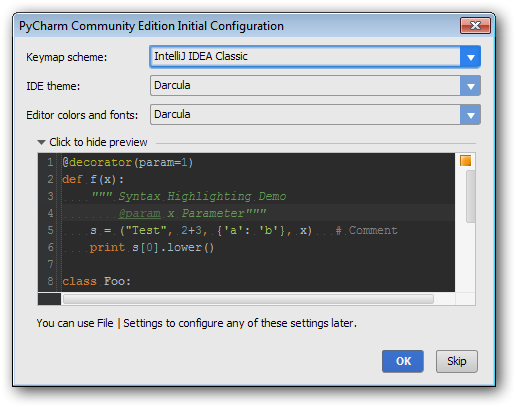
Task: Click the 'class Foo:' line in preview
Action: 97,281
